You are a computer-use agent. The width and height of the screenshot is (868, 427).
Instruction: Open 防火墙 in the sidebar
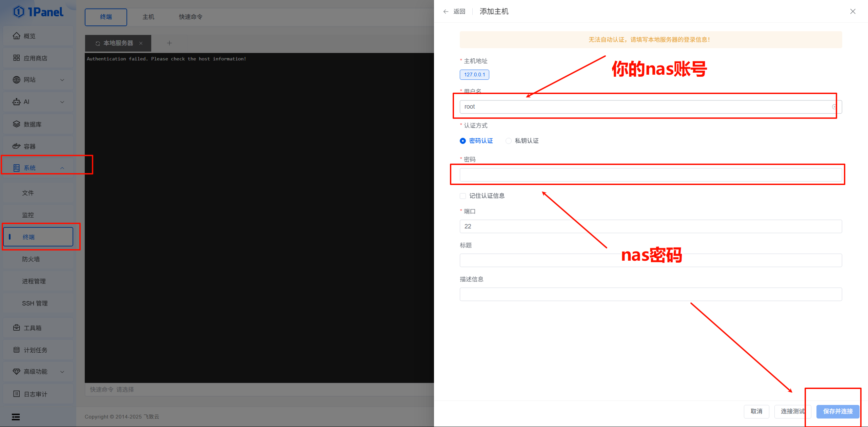pyautogui.click(x=38, y=259)
